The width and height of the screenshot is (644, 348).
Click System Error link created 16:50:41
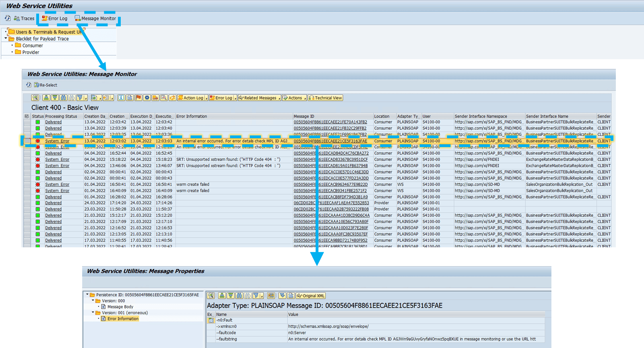click(57, 184)
